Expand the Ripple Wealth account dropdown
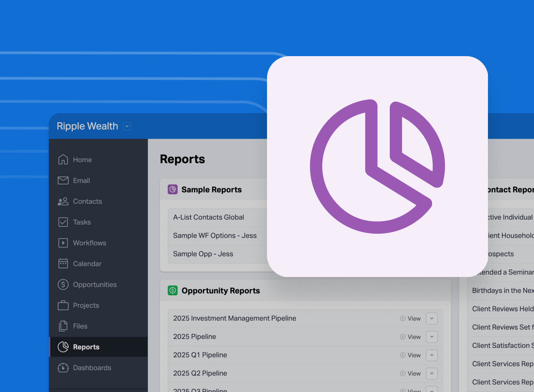 tap(127, 126)
